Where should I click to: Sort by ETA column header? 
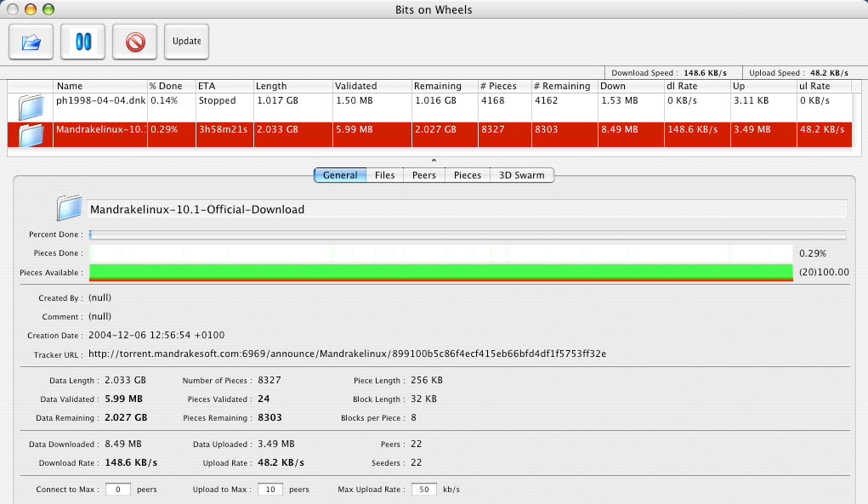(224, 87)
